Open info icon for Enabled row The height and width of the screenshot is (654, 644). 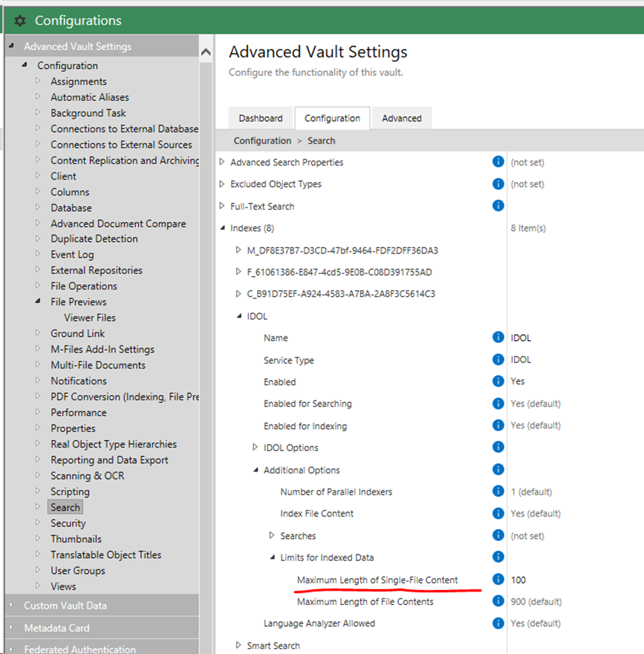498,381
